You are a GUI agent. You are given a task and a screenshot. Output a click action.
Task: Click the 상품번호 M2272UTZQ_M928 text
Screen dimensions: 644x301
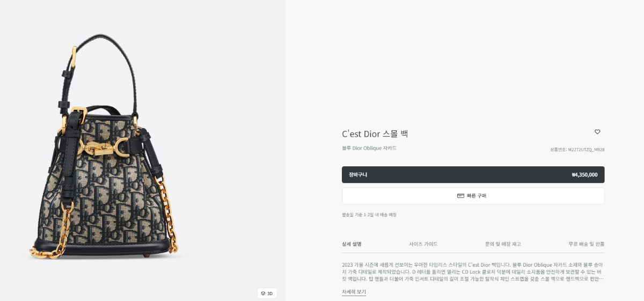pos(577,150)
